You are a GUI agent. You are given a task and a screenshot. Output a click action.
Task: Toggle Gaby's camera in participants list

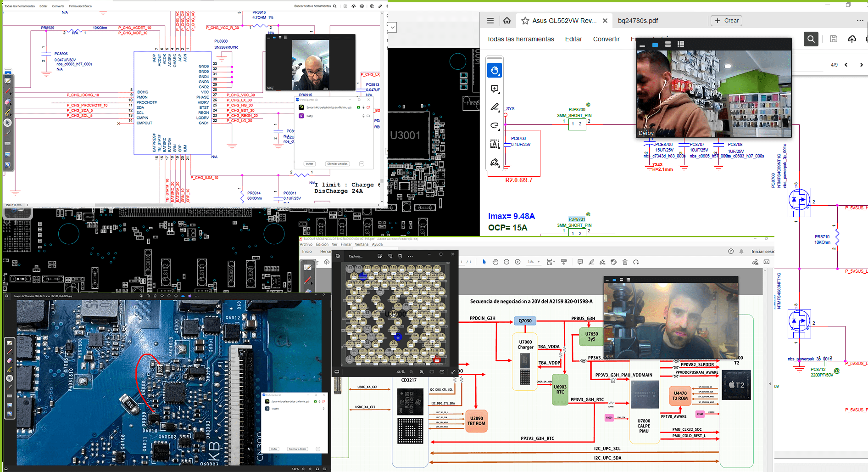coord(368,116)
